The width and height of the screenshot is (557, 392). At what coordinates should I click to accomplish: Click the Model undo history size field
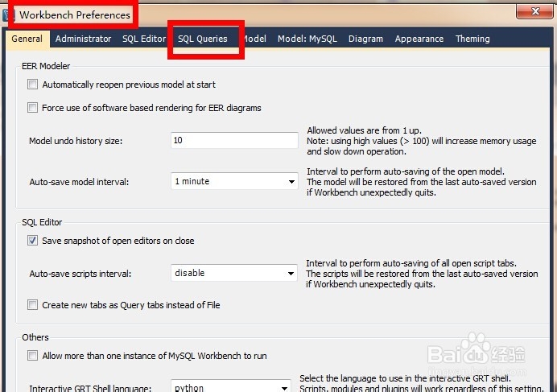pyautogui.click(x=234, y=140)
